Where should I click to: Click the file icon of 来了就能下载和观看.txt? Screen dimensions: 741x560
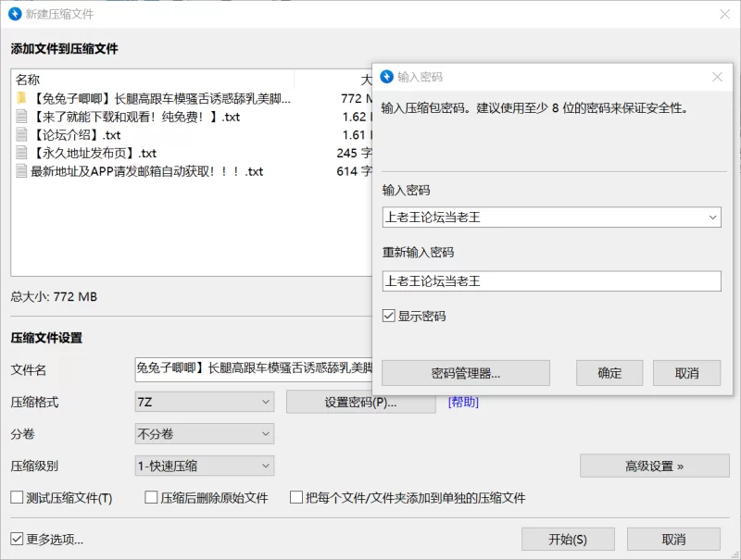pyautogui.click(x=21, y=117)
